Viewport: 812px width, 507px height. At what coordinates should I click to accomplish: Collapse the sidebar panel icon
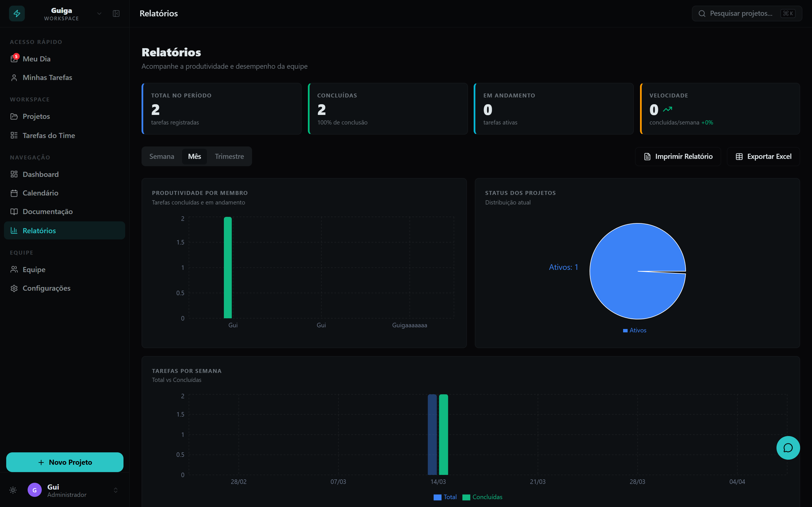116,14
